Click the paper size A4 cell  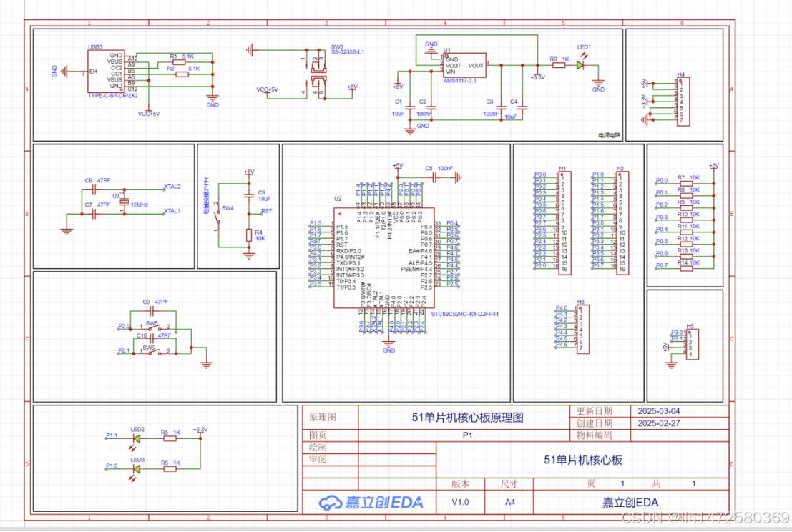(509, 502)
